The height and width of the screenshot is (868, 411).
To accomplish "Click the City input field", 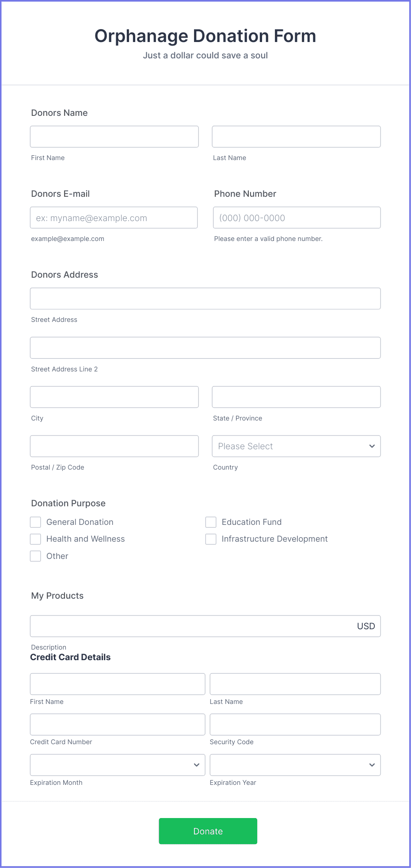I will click(114, 397).
